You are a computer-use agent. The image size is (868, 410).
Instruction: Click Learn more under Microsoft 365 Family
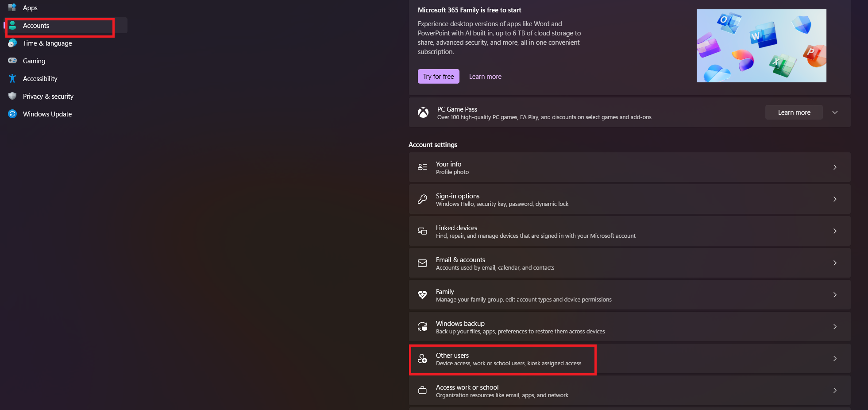485,76
